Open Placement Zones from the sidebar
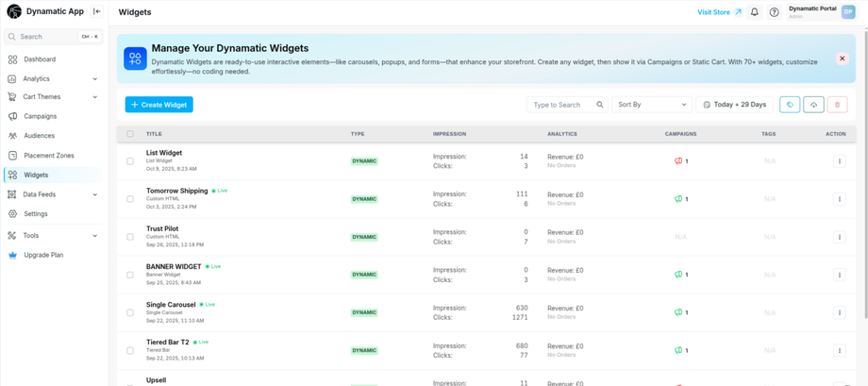 48,155
